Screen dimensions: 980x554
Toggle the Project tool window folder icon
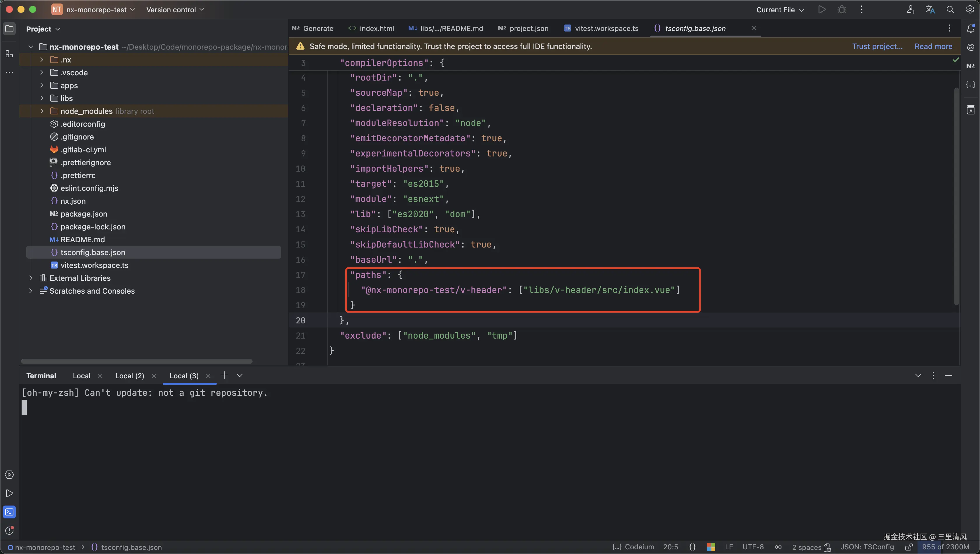9,29
